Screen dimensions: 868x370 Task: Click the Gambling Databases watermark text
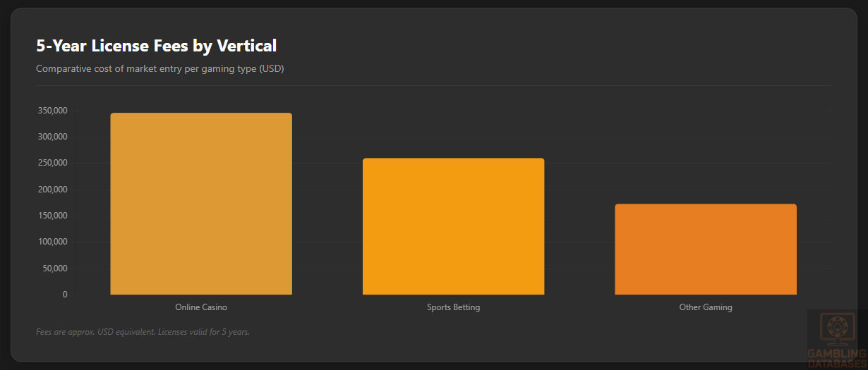coord(837,357)
